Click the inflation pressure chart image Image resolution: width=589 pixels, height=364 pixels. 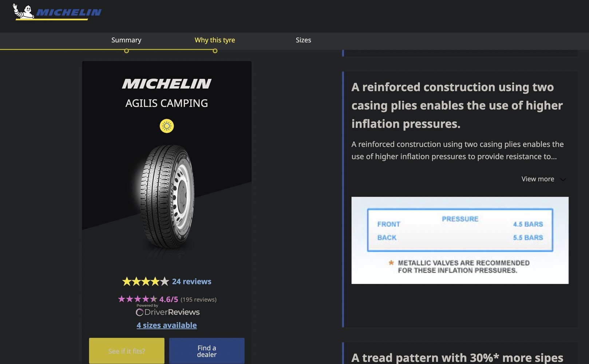tap(460, 240)
